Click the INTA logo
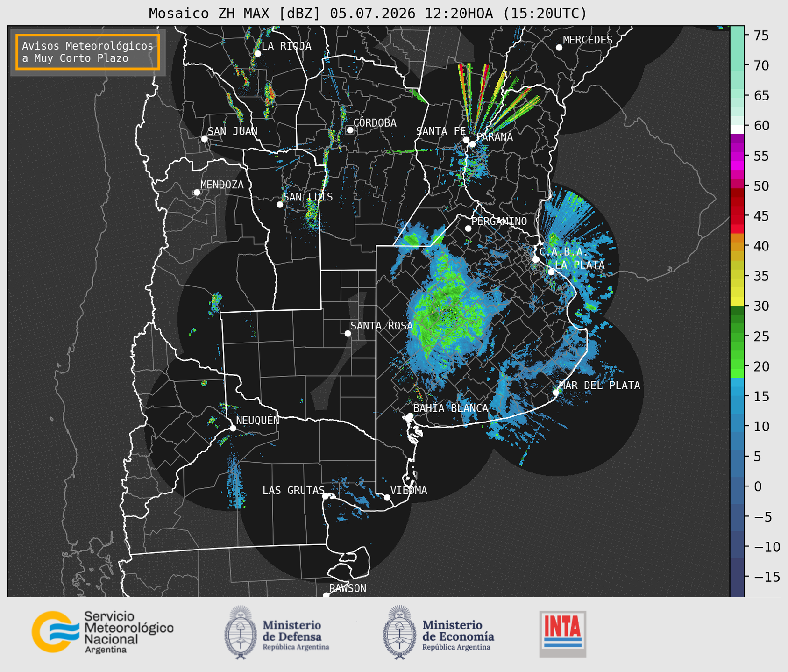The width and height of the screenshot is (788, 672). point(563,634)
